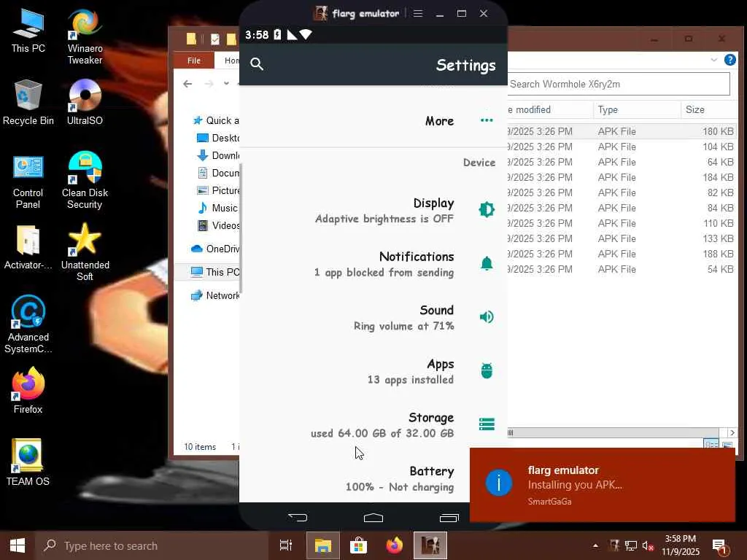This screenshot has height=560, width=747.
Task: Open the Windows Start menu
Action: (18, 545)
